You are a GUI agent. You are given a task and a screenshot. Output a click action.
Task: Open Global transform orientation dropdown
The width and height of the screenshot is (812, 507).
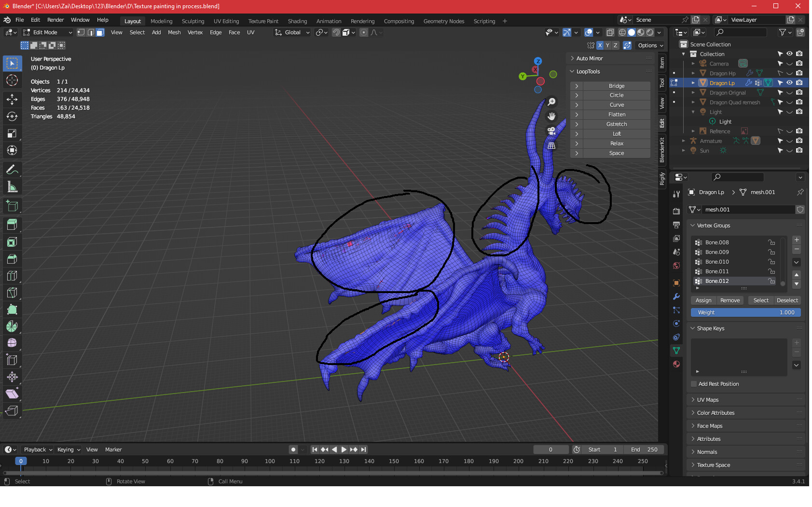click(x=292, y=32)
